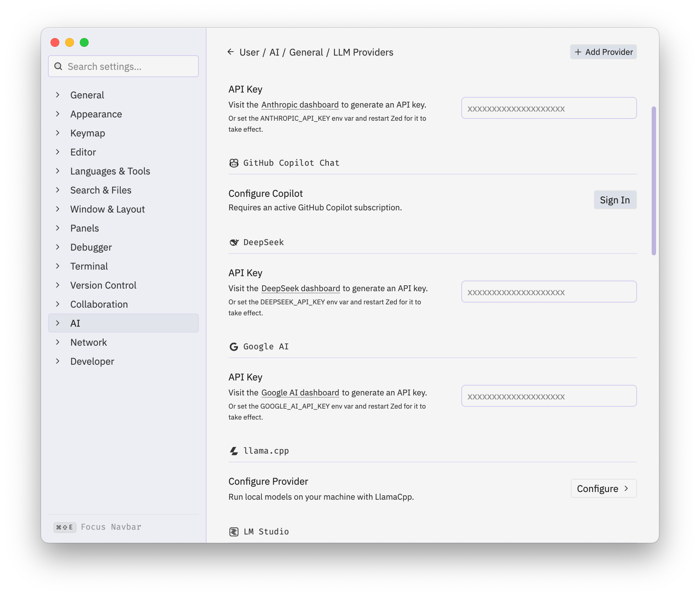Click the arrow icon on the Configure button
Image resolution: width=700 pixels, height=597 pixels.
[626, 488]
